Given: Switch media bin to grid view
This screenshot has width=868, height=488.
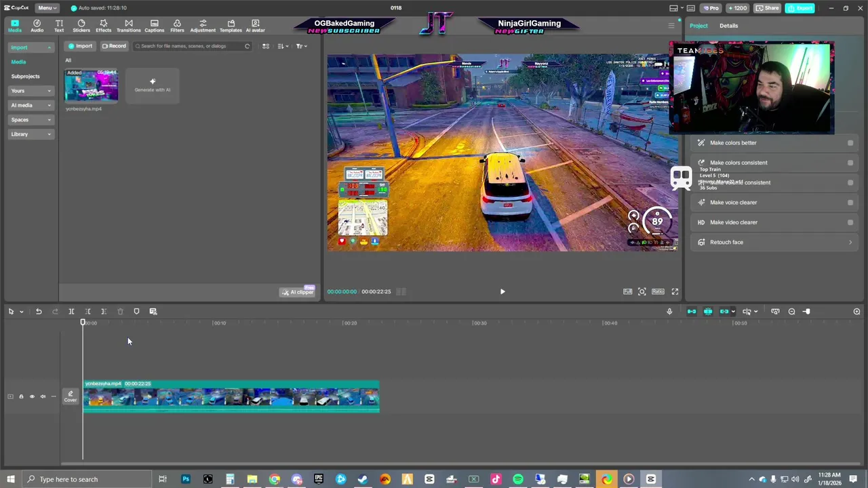Looking at the screenshot, I should (266, 46).
